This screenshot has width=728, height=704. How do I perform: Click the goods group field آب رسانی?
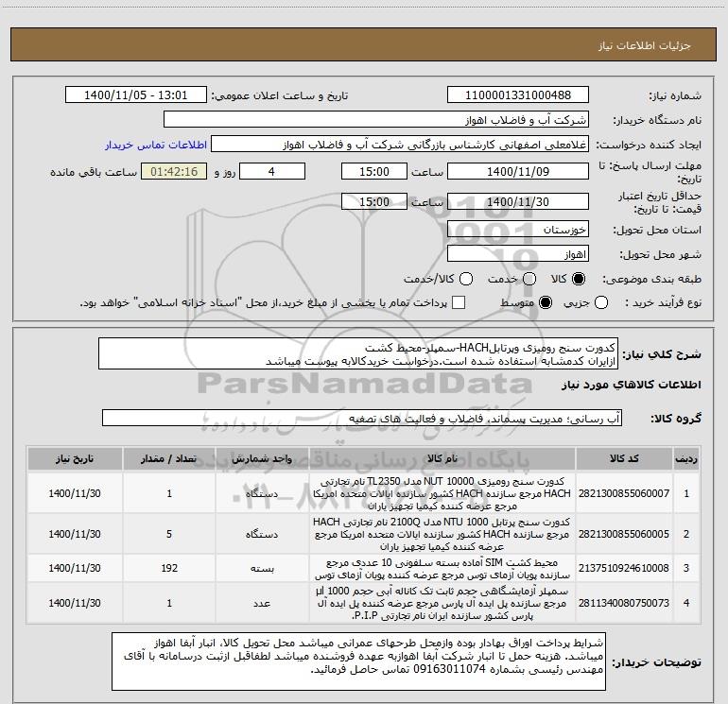click(362, 418)
